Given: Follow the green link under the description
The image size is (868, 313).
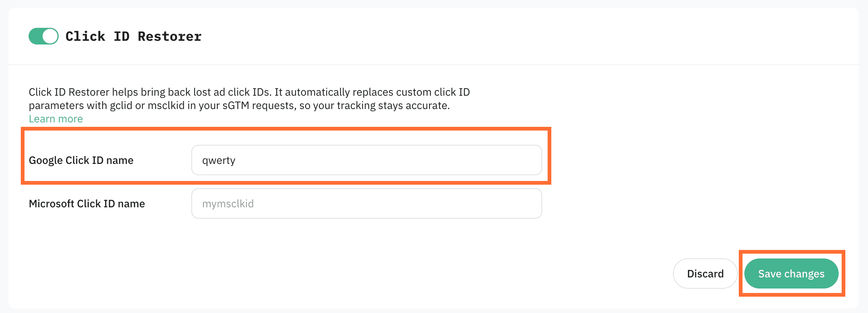Looking at the screenshot, I should 56,119.
